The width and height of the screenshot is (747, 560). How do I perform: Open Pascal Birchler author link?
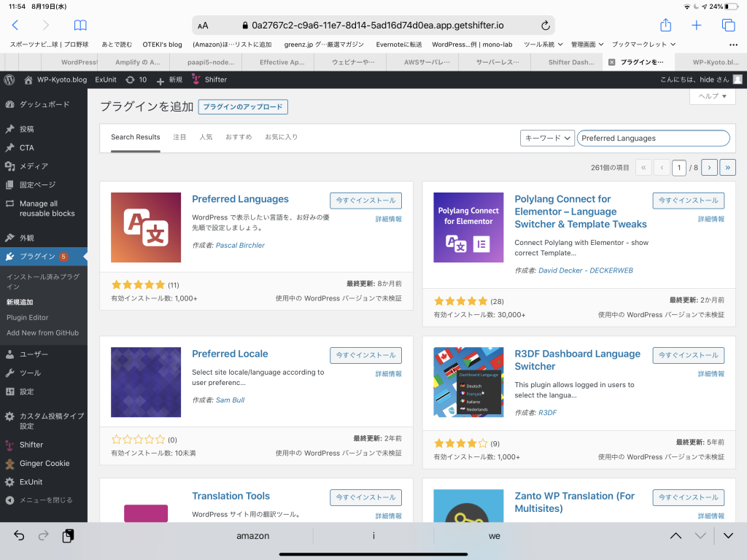click(240, 246)
